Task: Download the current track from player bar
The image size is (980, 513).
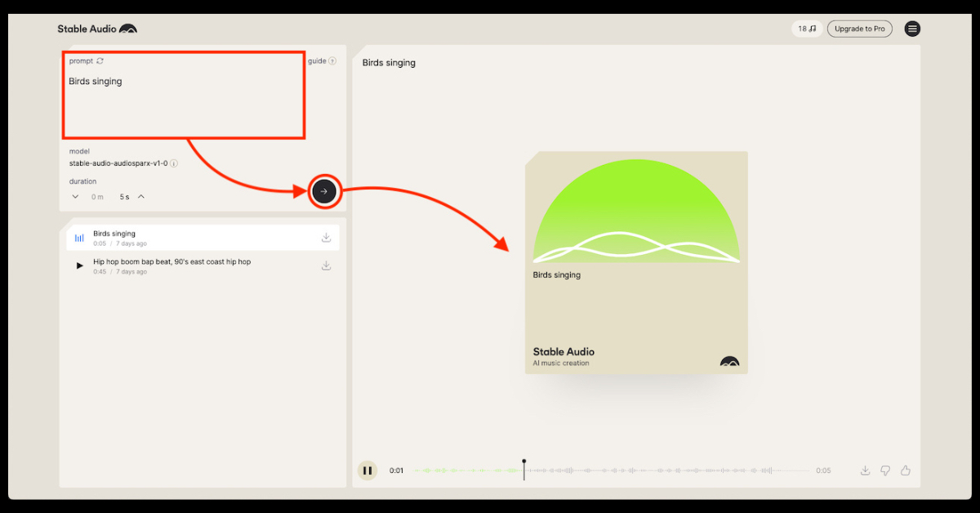Action: (866, 471)
